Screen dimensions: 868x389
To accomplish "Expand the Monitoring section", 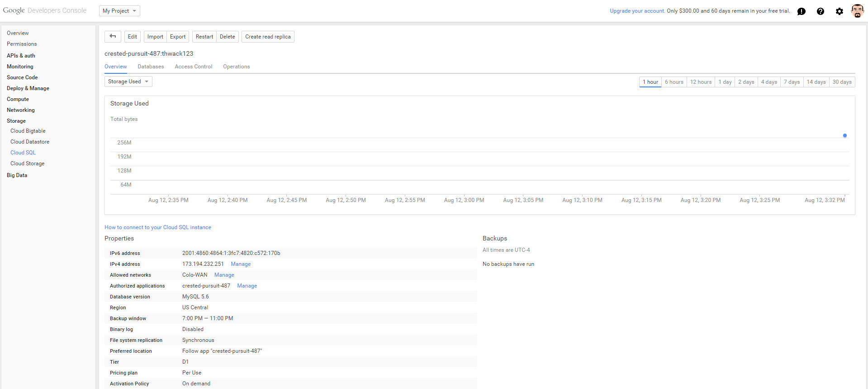I will click(20, 67).
